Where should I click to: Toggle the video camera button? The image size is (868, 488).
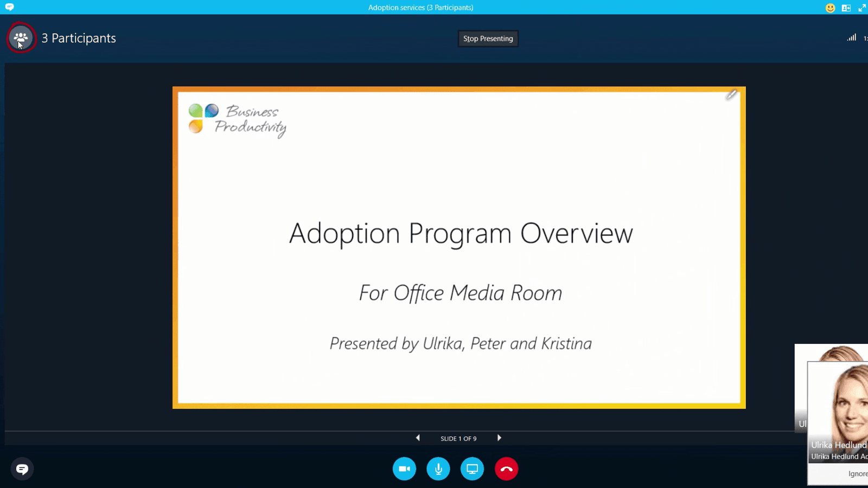[404, 469]
